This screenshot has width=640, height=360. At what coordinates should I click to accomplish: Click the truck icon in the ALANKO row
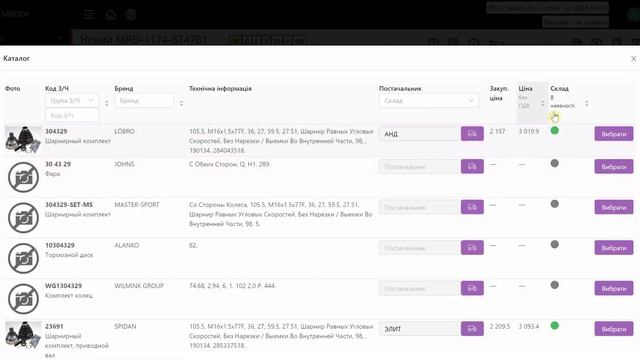click(x=472, y=247)
